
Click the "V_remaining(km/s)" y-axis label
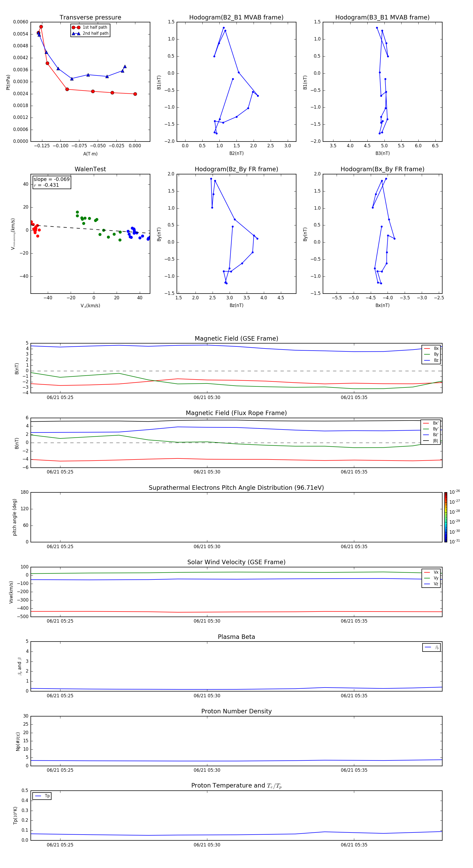point(13,234)
